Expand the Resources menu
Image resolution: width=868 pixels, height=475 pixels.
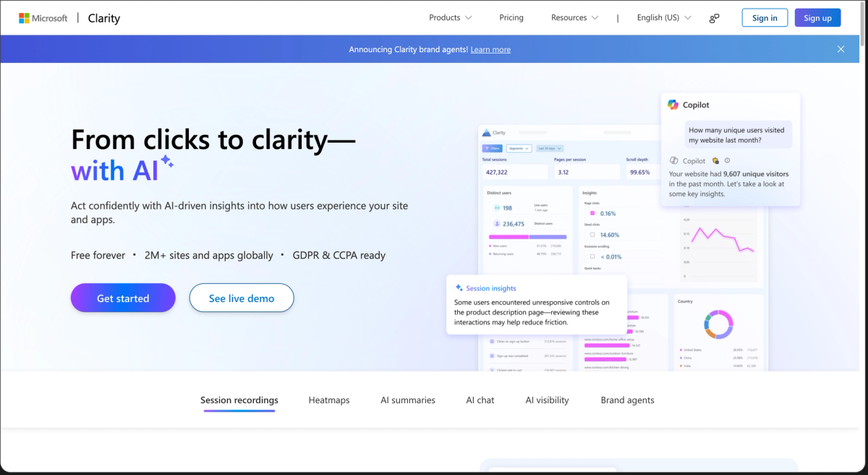pyautogui.click(x=574, y=17)
